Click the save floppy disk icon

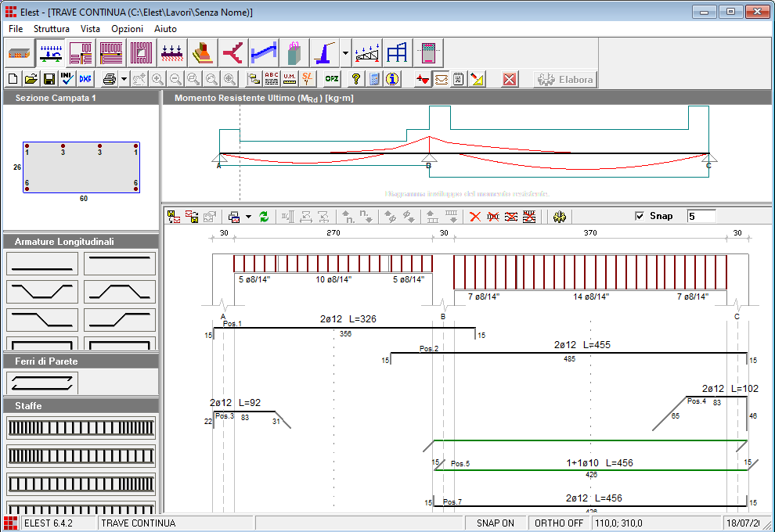tap(49, 79)
